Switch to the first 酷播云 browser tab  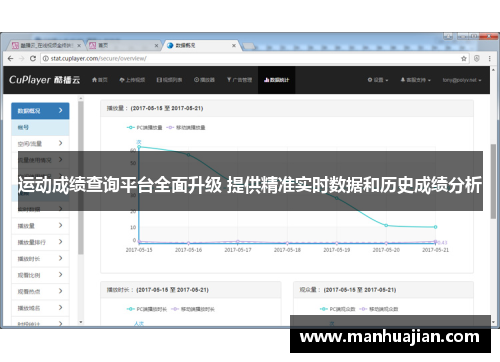tap(47, 45)
